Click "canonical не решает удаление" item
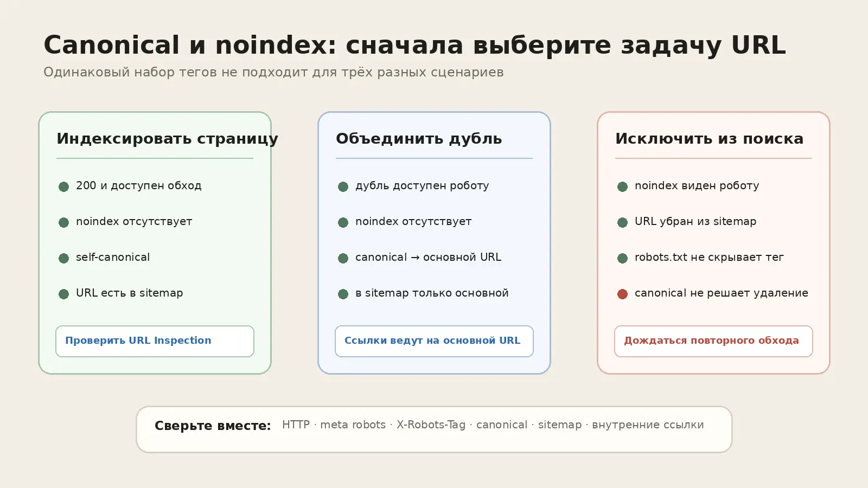 [713, 293]
